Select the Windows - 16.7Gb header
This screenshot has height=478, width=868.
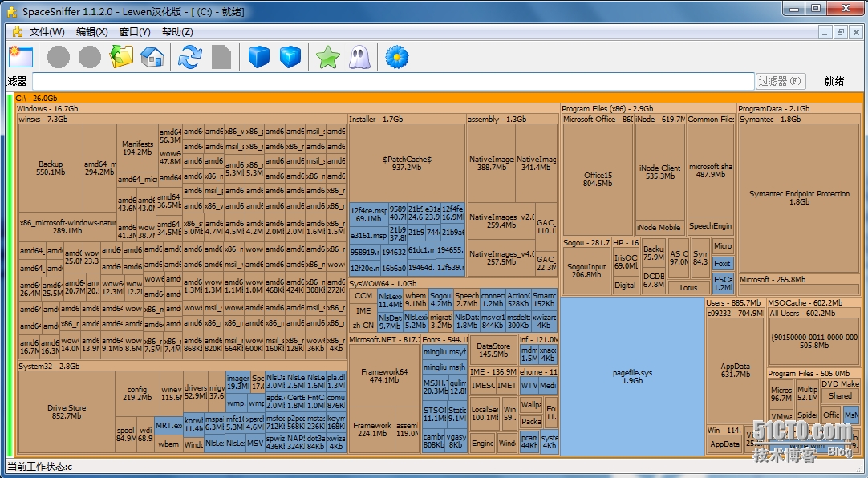coord(288,108)
